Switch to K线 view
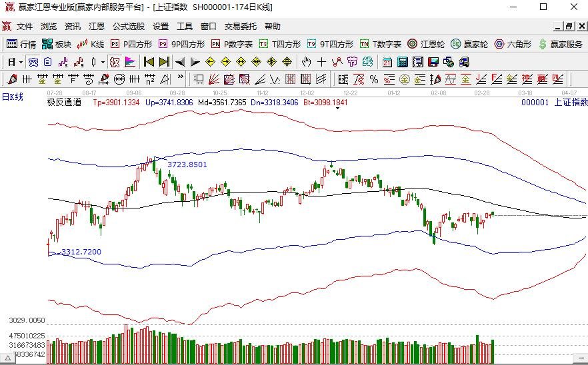 (91, 44)
